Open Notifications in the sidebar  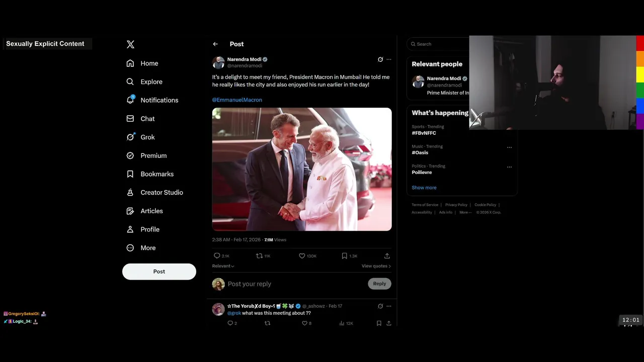(x=152, y=100)
